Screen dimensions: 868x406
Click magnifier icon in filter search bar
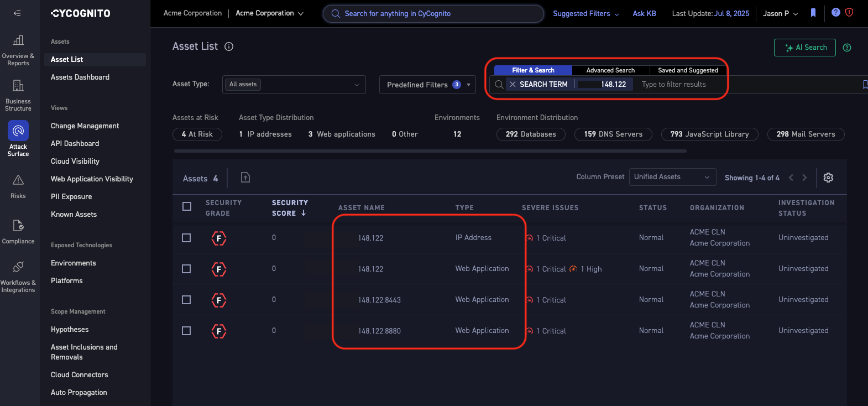(499, 84)
